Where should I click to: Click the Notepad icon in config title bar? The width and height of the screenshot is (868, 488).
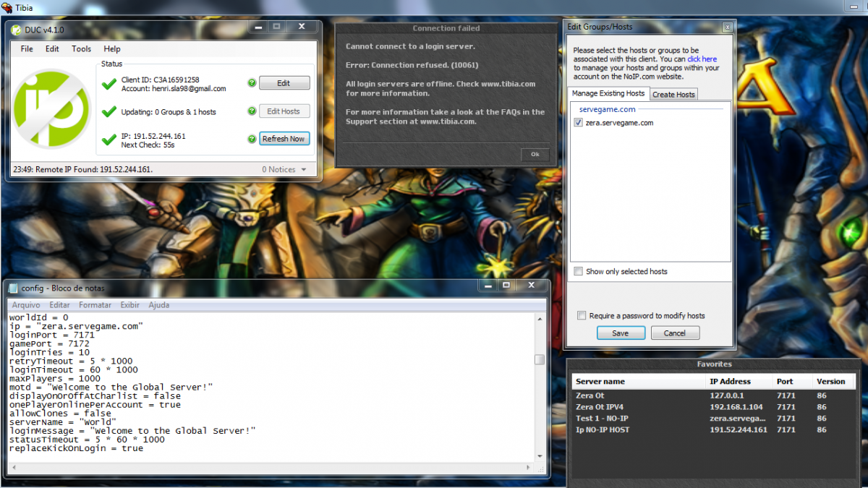click(13, 288)
